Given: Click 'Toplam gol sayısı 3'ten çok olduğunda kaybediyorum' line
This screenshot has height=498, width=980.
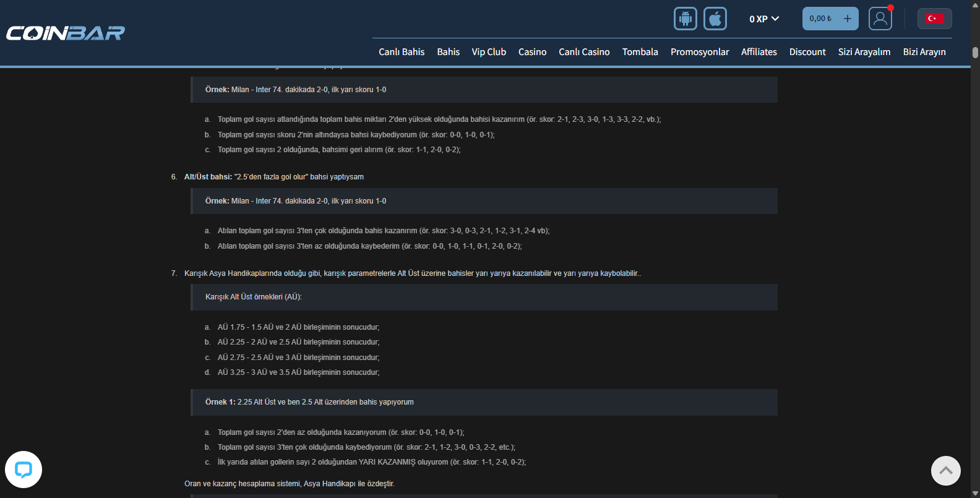Looking at the screenshot, I should point(366,447).
